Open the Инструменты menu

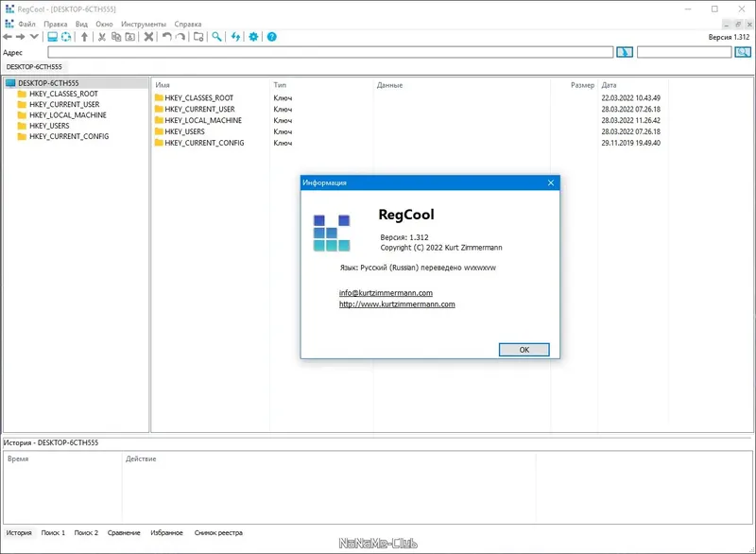coord(144,25)
